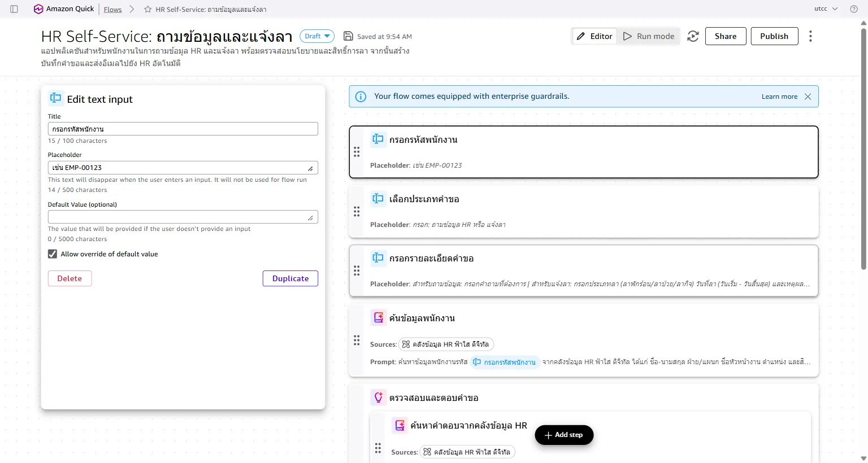Click the scrollbar up arrow
Viewport: 868px width, 463px height.
tap(863, 23)
